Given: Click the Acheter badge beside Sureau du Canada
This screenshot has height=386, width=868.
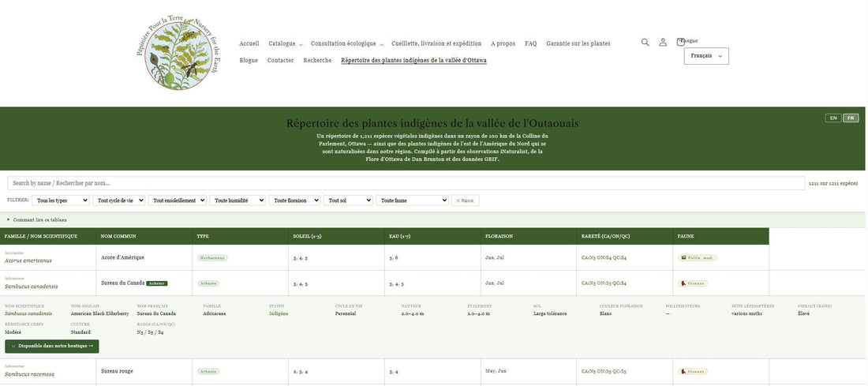Looking at the screenshot, I should tap(157, 283).
